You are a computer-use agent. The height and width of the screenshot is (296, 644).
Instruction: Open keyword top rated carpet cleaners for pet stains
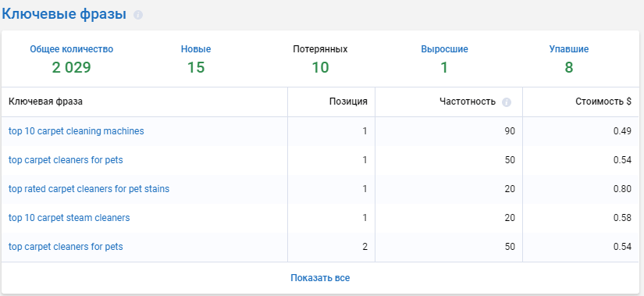pos(89,189)
